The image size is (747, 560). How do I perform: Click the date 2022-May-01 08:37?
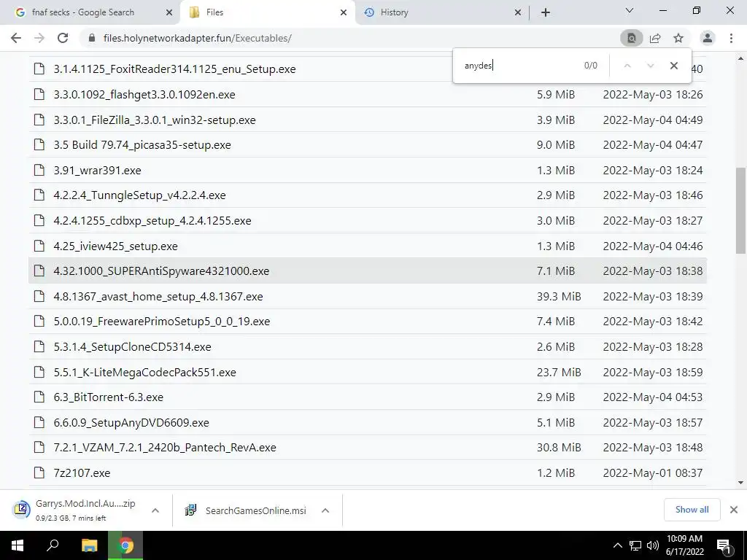pyautogui.click(x=653, y=472)
